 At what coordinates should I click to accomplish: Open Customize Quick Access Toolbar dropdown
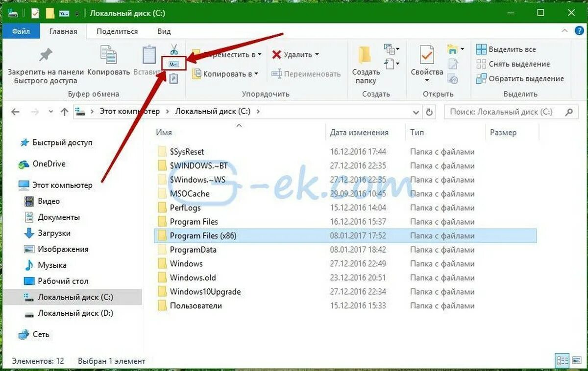point(77,13)
